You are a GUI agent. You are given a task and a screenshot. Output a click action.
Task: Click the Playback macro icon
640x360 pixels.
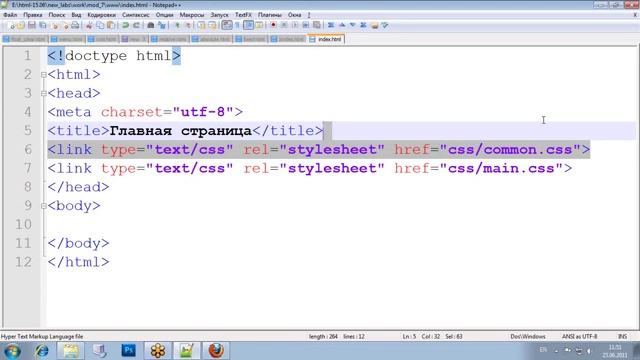click(x=295, y=25)
